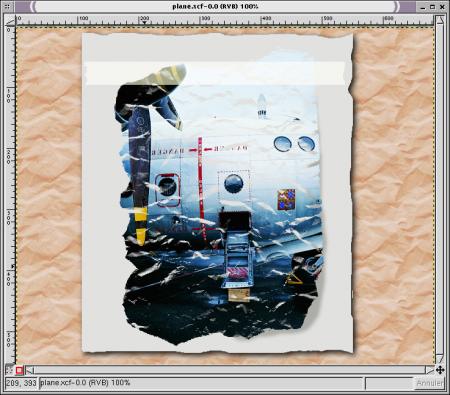Click the horizontal scrollbar right arrow
The height and width of the screenshot is (395, 450).
point(430,370)
